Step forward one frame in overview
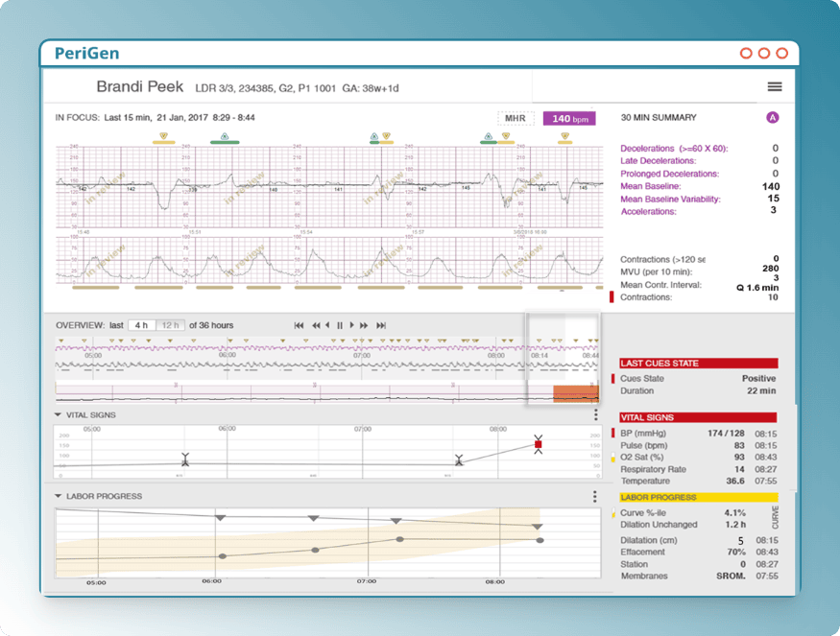The height and width of the screenshot is (636, 840). (352, 325)
